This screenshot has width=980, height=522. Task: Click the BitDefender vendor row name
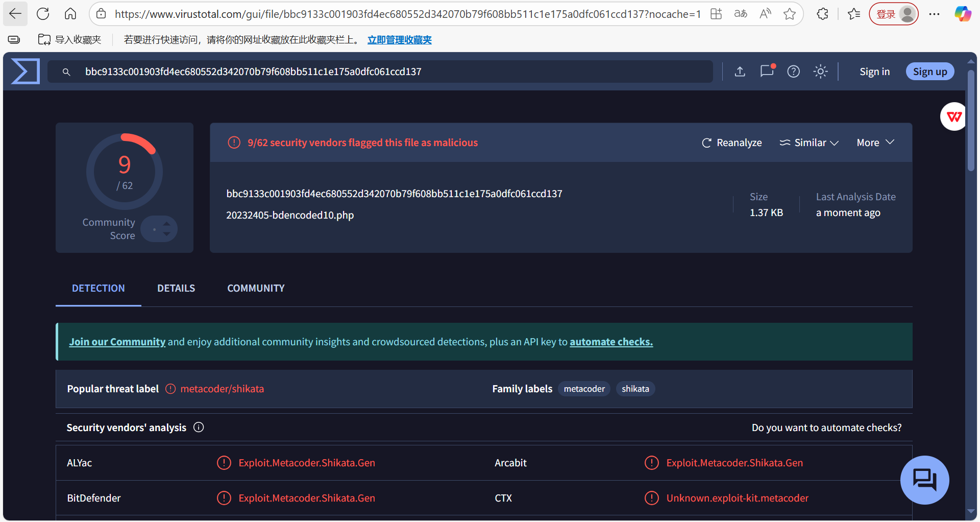94,498
